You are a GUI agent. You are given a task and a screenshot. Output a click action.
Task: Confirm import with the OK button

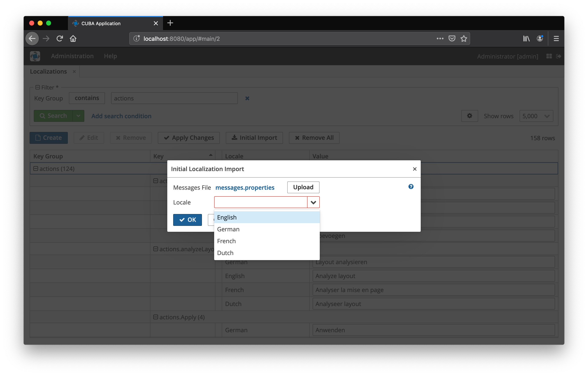[187, 220]
